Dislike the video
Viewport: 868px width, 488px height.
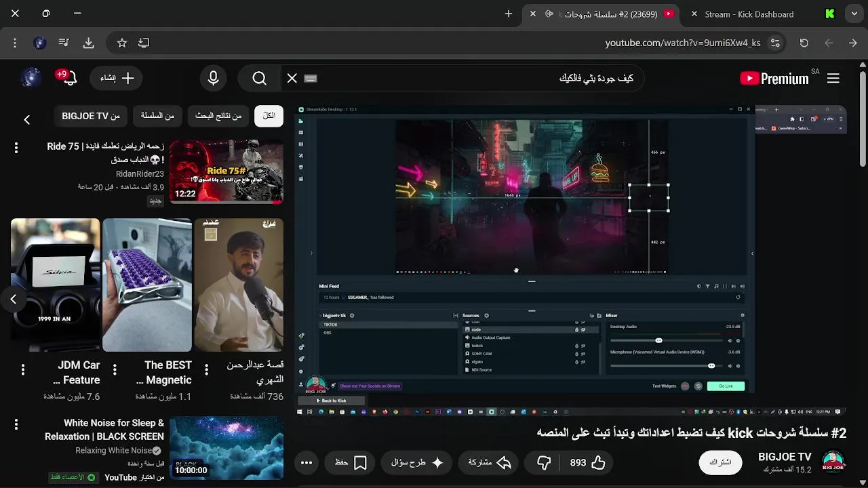tap(544, 462)
